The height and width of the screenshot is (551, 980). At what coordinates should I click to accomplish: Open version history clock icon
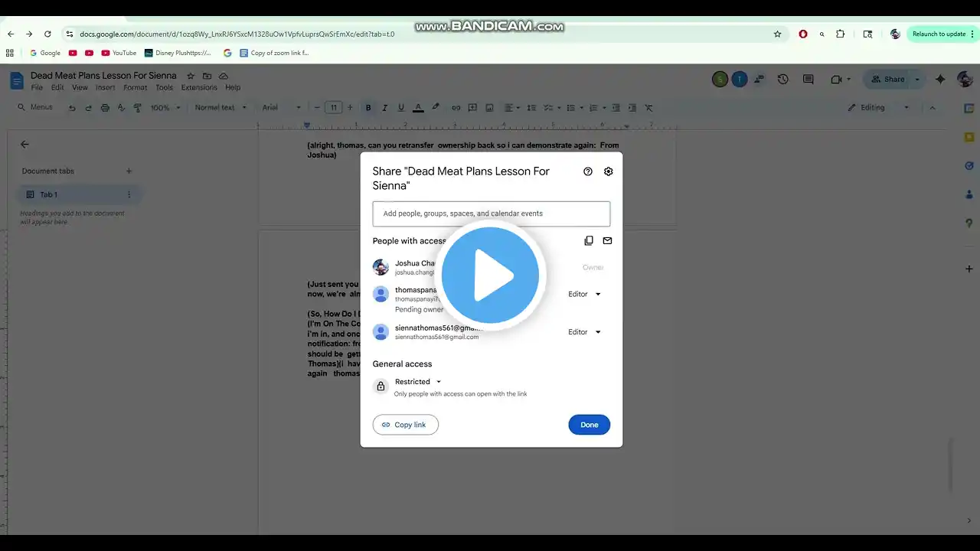tap(783, 79)
